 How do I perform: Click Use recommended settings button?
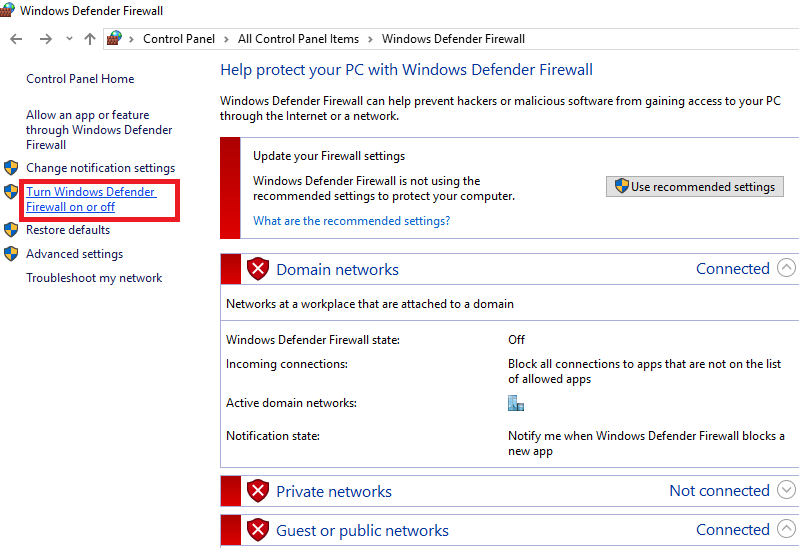click(695, 187)
